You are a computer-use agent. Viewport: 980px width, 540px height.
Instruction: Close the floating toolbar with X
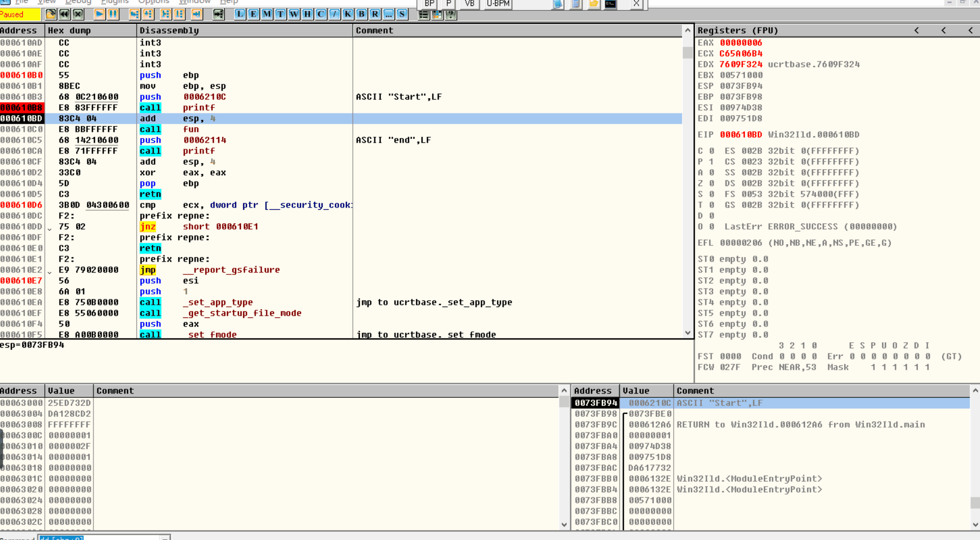[636, 4]
